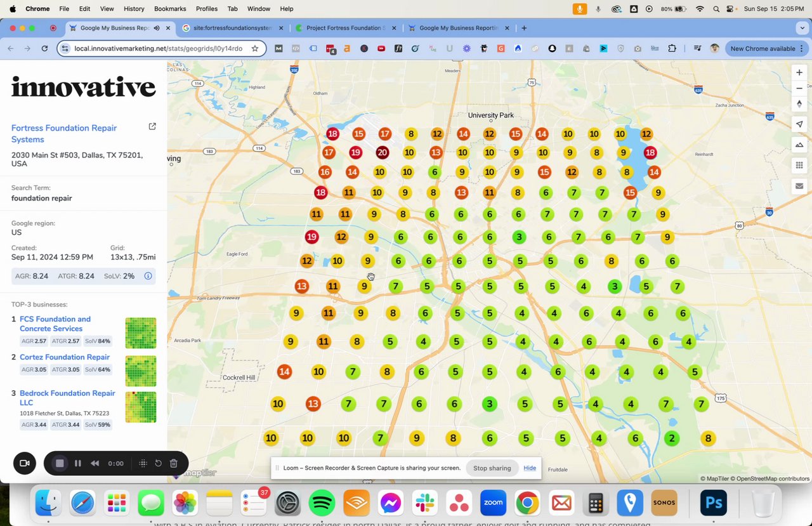812x526 pixels.
Task: Open Fortress Foundation Repair Systems link
Action: click(x=64, y=134)
